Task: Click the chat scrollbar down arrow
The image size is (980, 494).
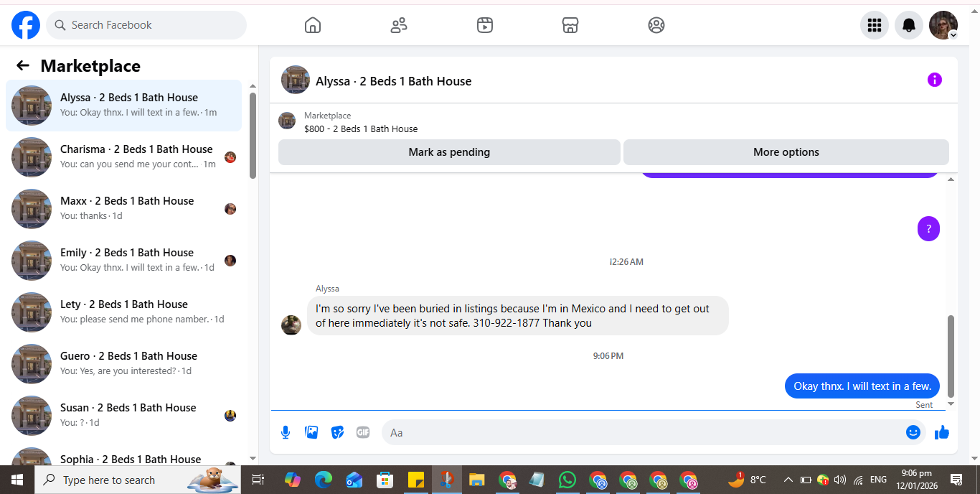Action: click(951, 404)
